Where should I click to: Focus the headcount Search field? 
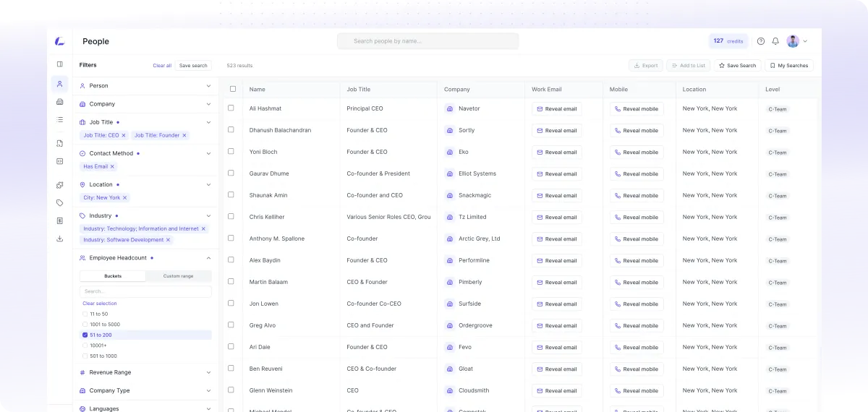pyautogui.click(x=145, y=291)
